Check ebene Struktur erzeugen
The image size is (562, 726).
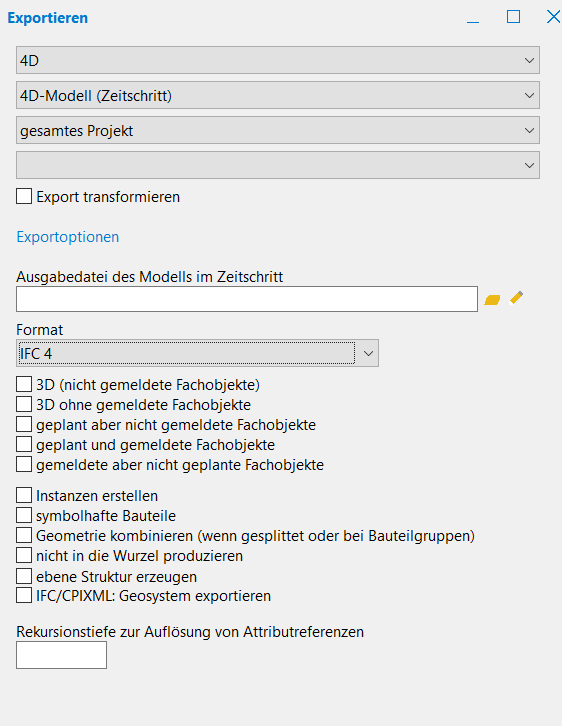24,576
